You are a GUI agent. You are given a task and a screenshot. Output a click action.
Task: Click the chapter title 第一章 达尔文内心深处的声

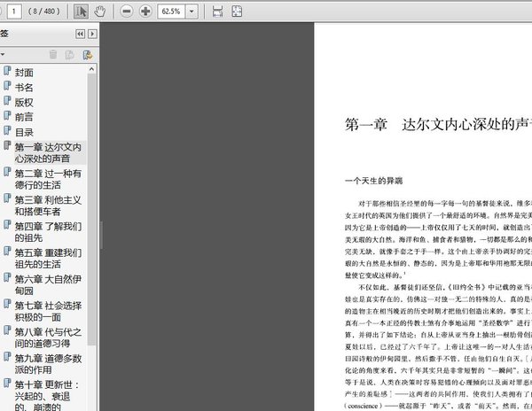[438, 125]
